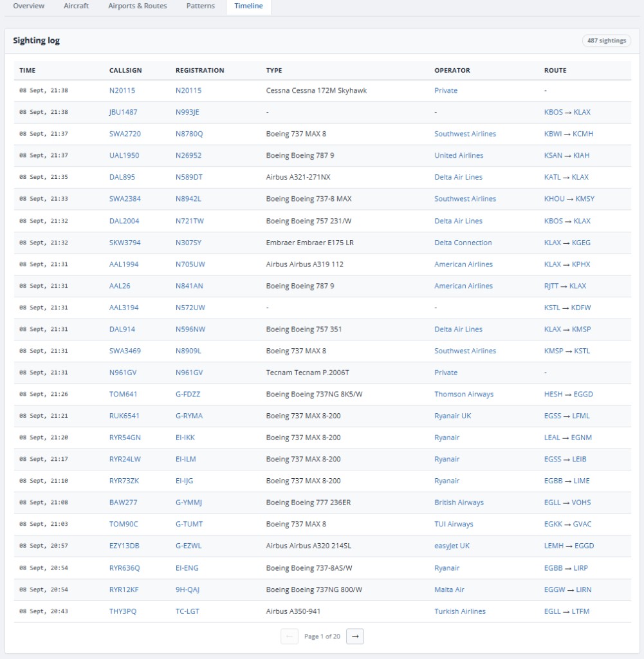This screenshot has height=659, width=644.
Task: Open callsign SWA2384
Action: click(125, 199)
